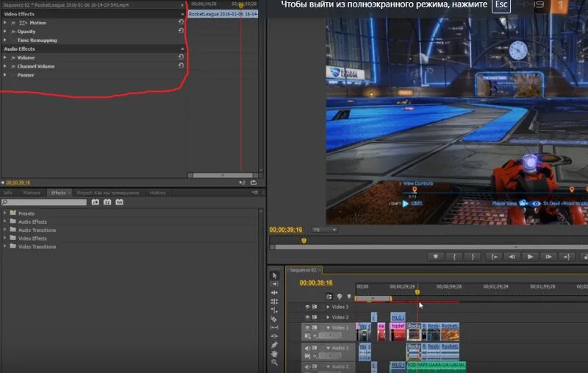This screenshot has width=588, height=373.
Task: Expand the Opacity effect properties
Action: 5,32
